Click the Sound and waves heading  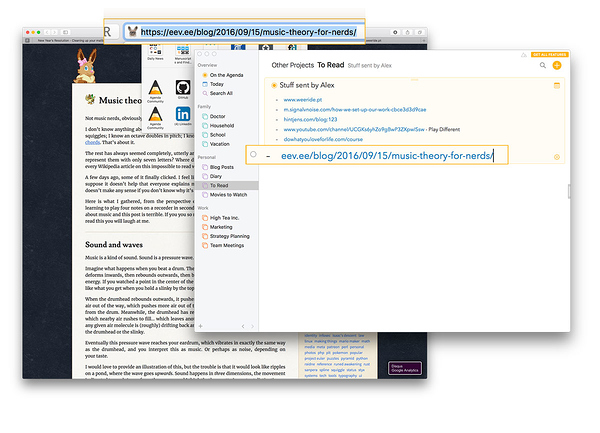(114, 245)
